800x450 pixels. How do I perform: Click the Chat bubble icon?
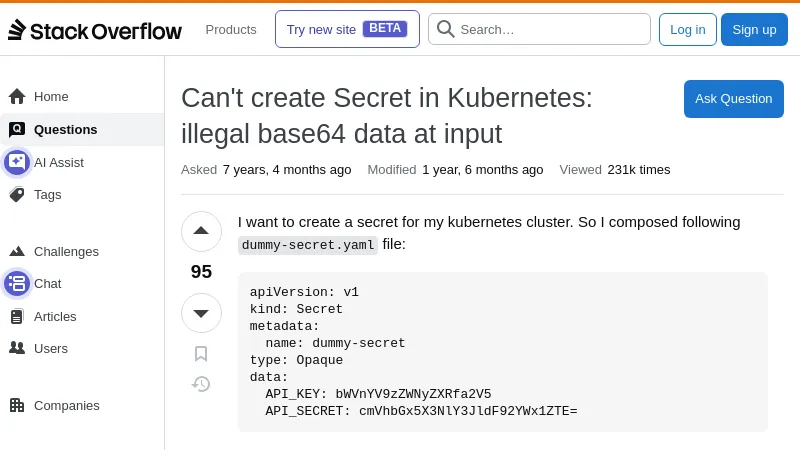click(17, 284)
